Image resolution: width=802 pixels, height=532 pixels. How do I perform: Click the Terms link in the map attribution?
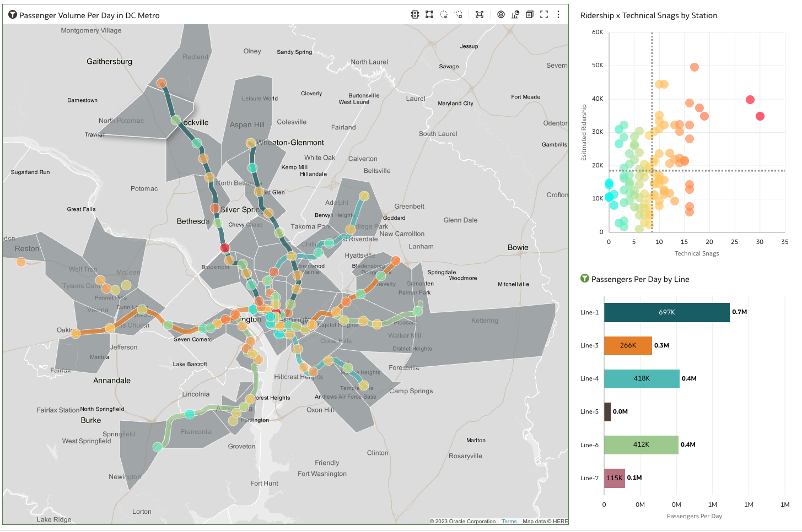509,522
